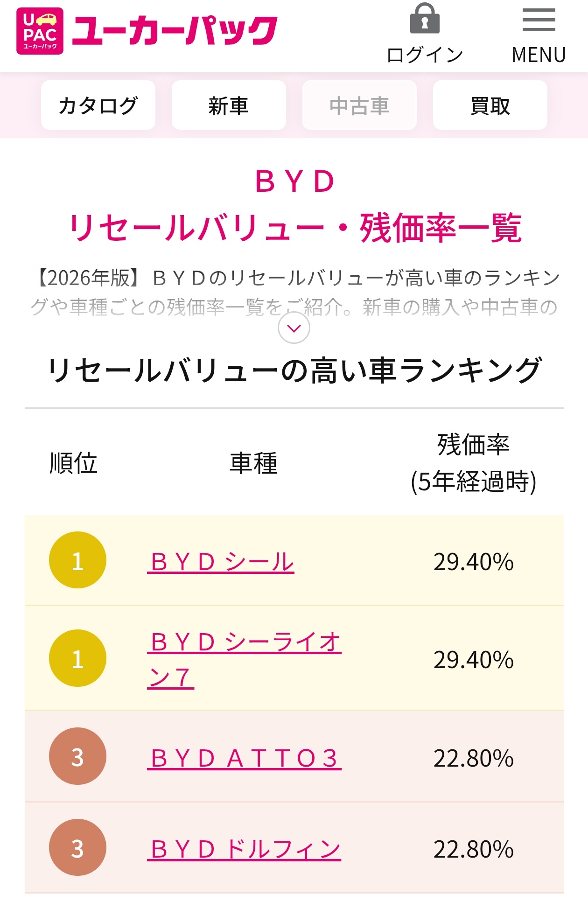Select the 中古車 tab
Screen dimensions: 588x915
coord(359,105)
